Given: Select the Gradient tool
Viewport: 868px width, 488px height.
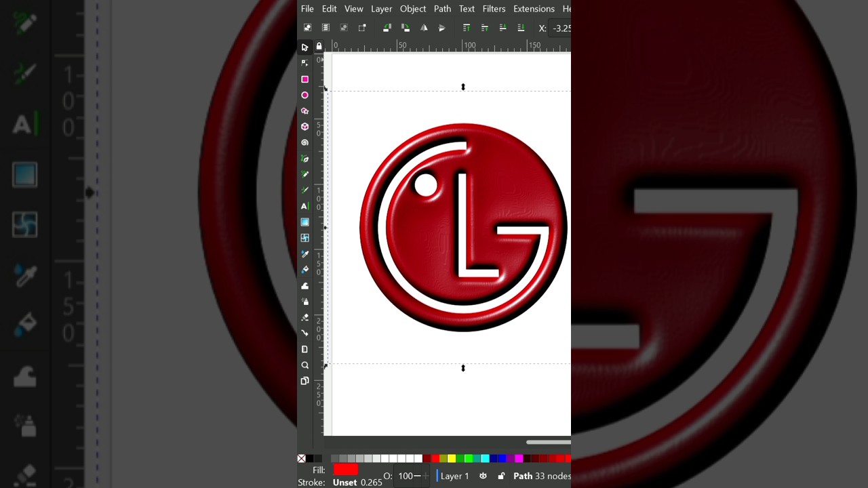Looking at the screenshot, I should coord(304,222).
